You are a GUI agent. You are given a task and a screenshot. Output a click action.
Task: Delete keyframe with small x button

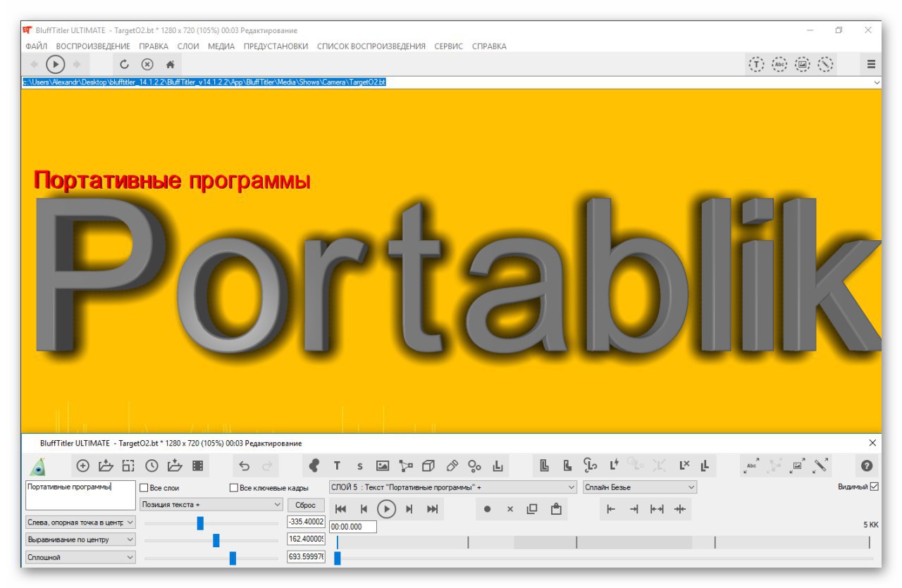point(510,508)
